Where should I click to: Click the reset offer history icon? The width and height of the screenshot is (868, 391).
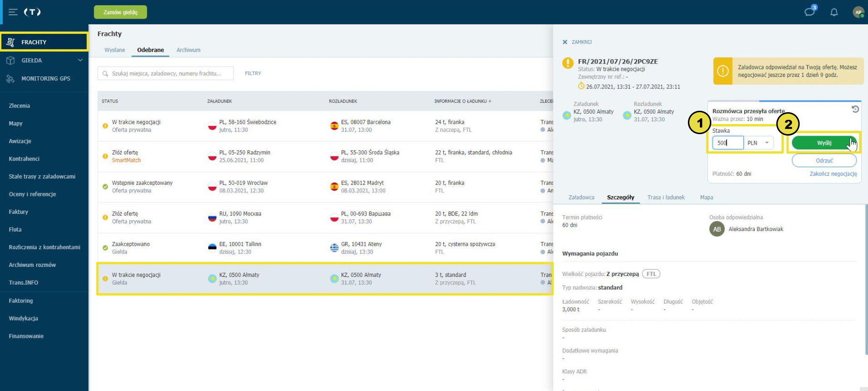855,109
